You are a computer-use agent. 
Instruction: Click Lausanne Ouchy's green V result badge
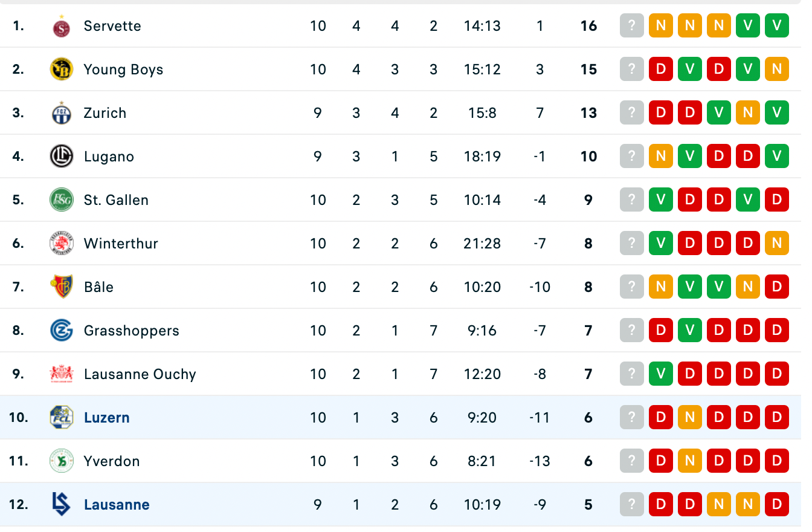pos(661,374)
